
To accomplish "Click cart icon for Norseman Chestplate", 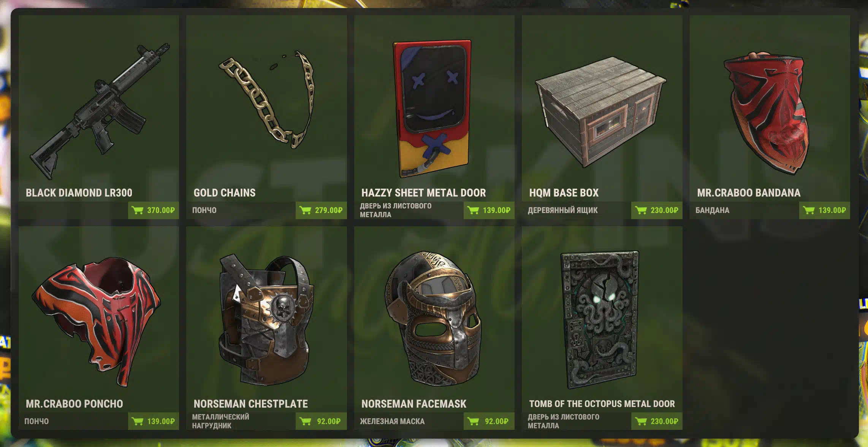I will (x=305, y=421).
